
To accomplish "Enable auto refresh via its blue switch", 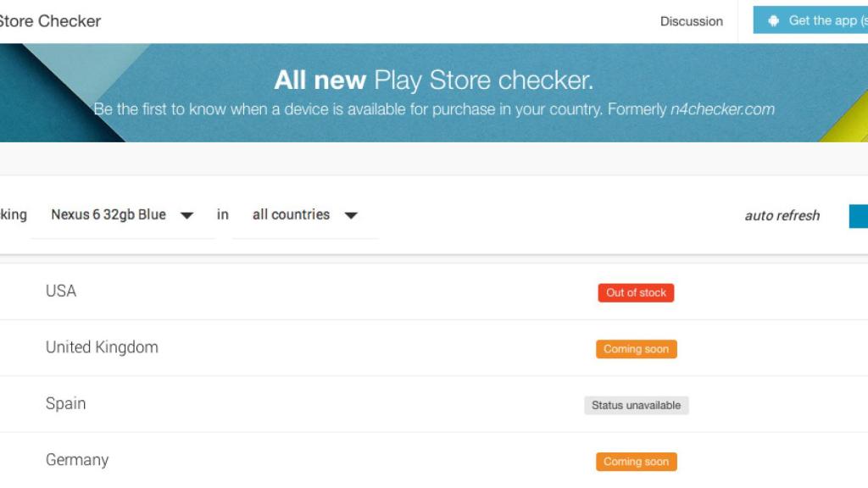I will click(x=860, y=216).
